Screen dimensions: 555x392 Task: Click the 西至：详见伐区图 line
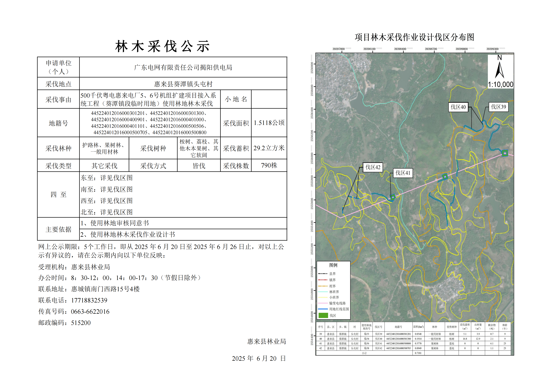pos(107,201)
